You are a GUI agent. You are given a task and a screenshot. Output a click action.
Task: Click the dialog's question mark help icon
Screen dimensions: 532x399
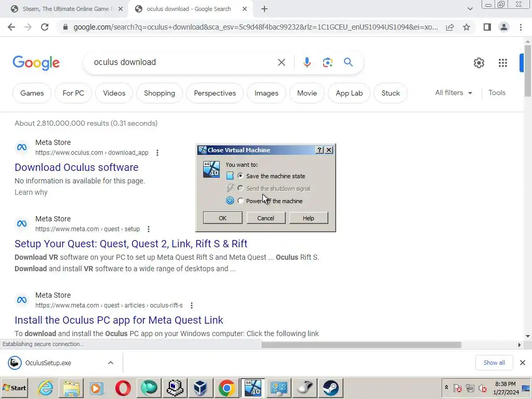pyautogui.click(x=320, y=150)
